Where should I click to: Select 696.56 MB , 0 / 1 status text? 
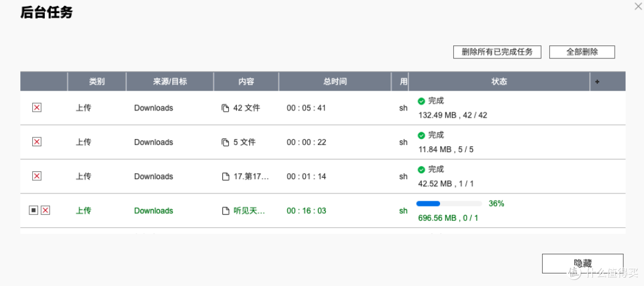click(448, 218)
